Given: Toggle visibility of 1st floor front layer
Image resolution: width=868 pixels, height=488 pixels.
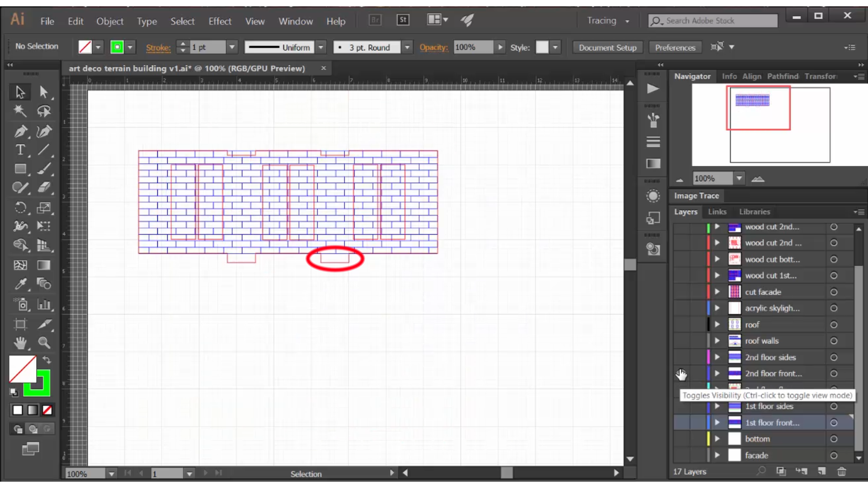Looking at the screenshot, I should coord(681,422).
